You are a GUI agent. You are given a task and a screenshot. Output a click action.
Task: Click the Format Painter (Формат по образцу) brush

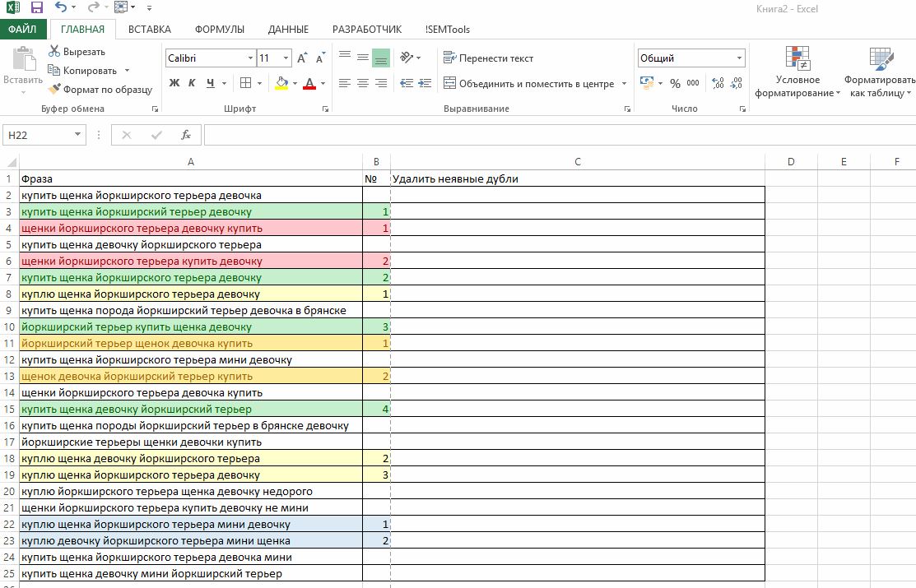point(54,90)
